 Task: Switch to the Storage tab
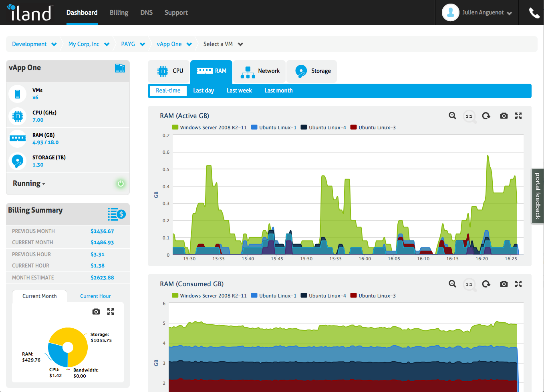(x=312, y=71)
